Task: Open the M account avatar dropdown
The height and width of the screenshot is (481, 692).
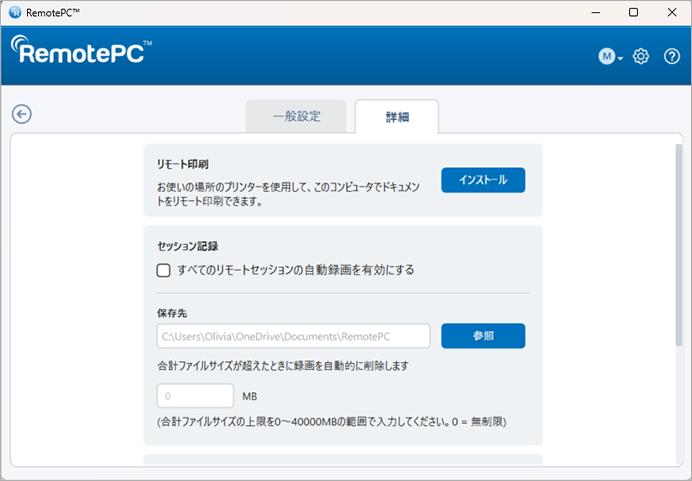Action: click(x=610, y=56)
